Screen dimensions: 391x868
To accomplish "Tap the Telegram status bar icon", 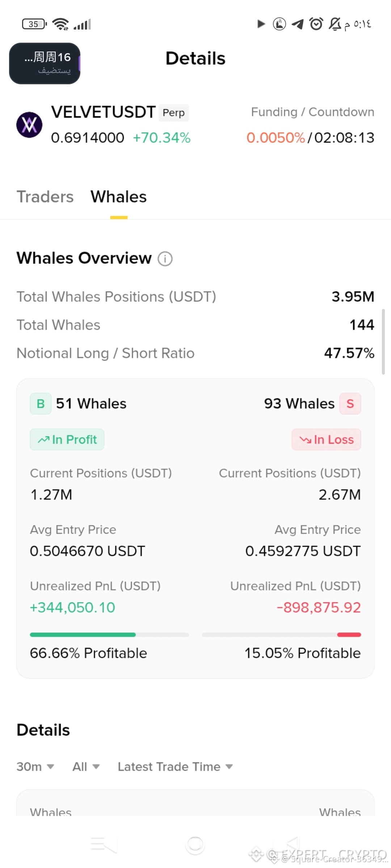I will (298, 24).
